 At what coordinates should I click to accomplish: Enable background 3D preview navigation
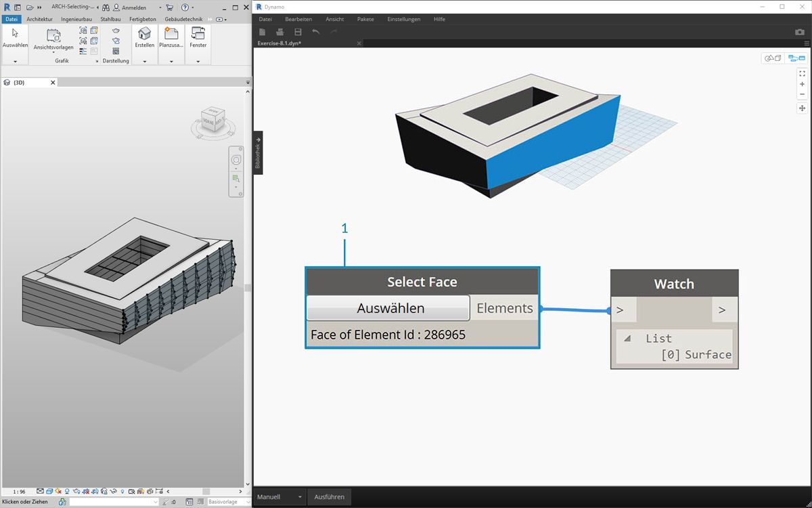click(x=773, y=58)
